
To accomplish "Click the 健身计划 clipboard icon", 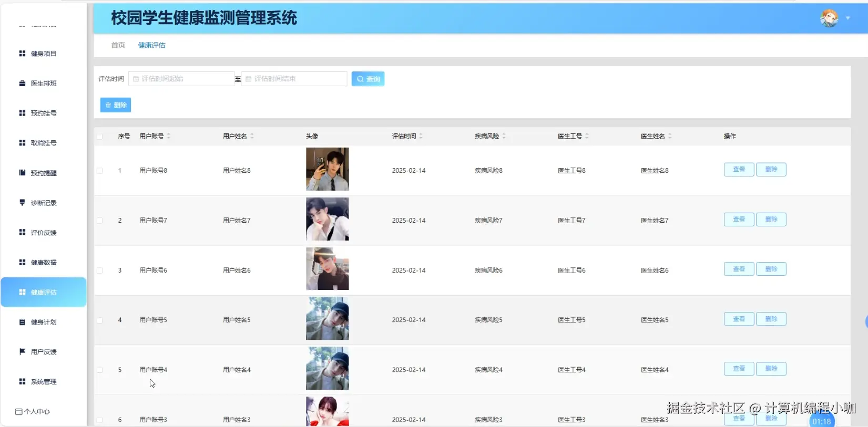I will 22,322.
